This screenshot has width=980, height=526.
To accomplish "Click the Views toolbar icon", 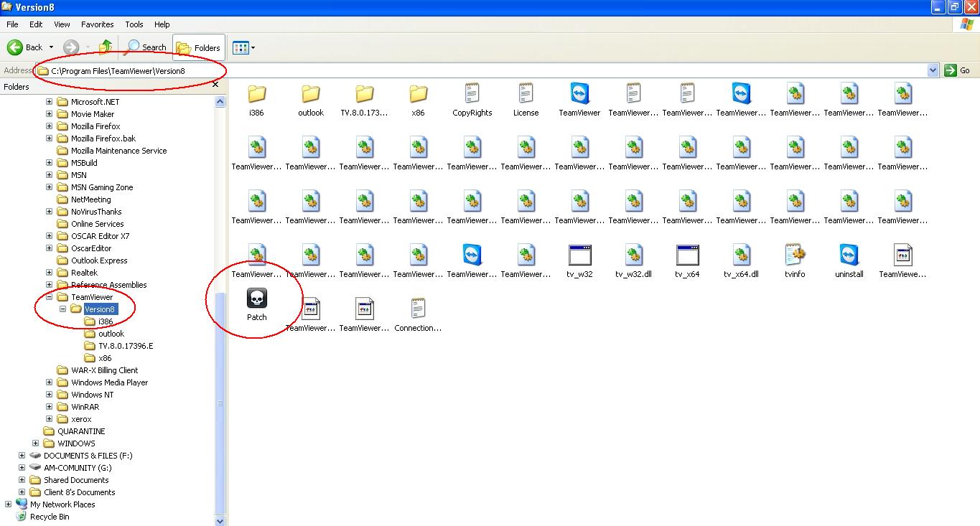I will click(x=241, y=48).
